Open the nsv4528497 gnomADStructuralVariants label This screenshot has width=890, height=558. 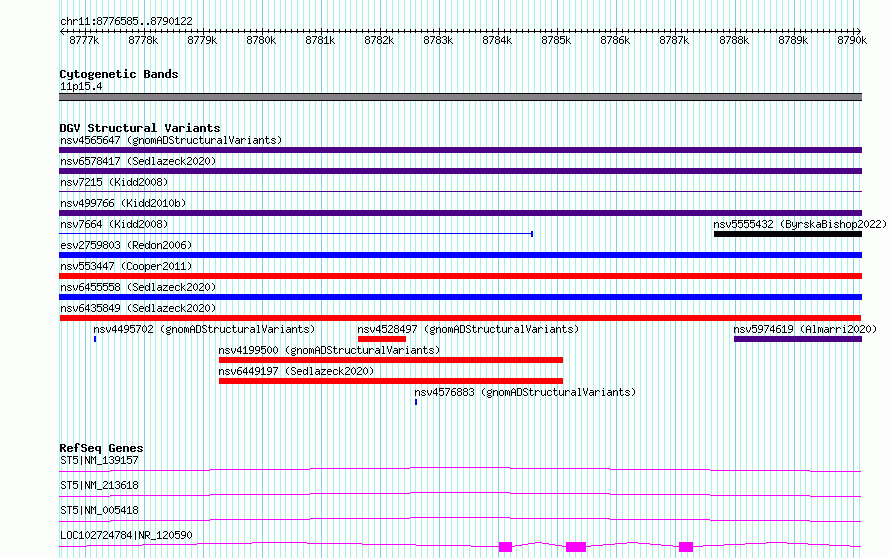tap(468, 329)
